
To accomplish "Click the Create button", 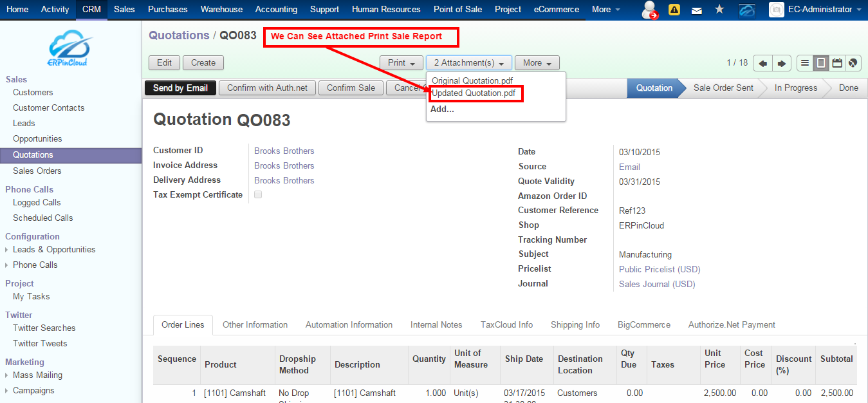I will [203, 63].
